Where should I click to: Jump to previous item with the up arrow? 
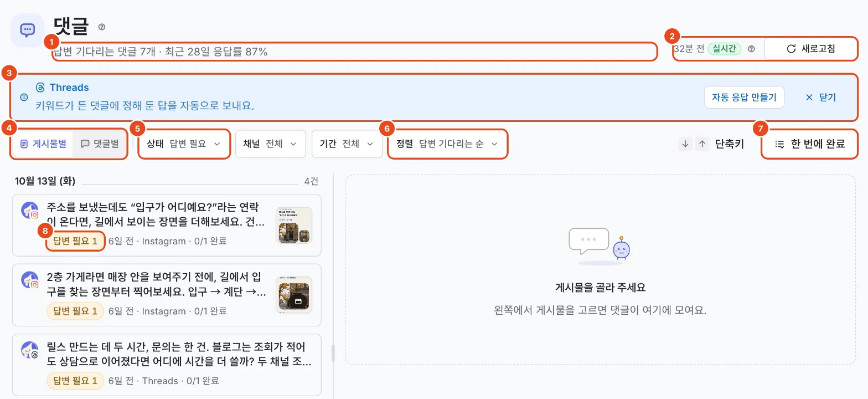(x=702, y=144)
